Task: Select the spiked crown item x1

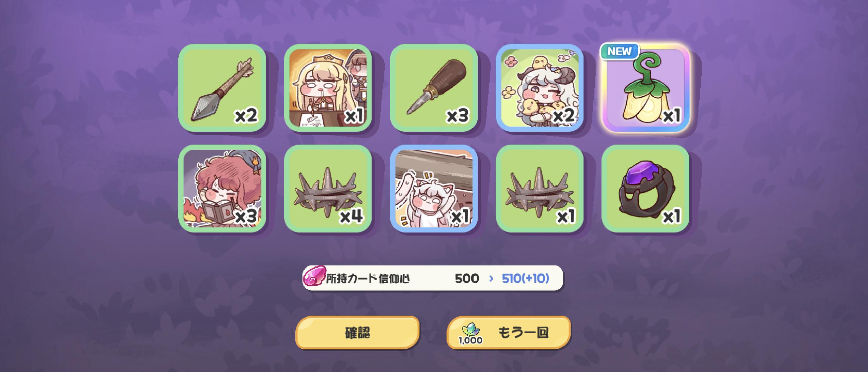Action: pyautogui.click(x=539, y=188)
